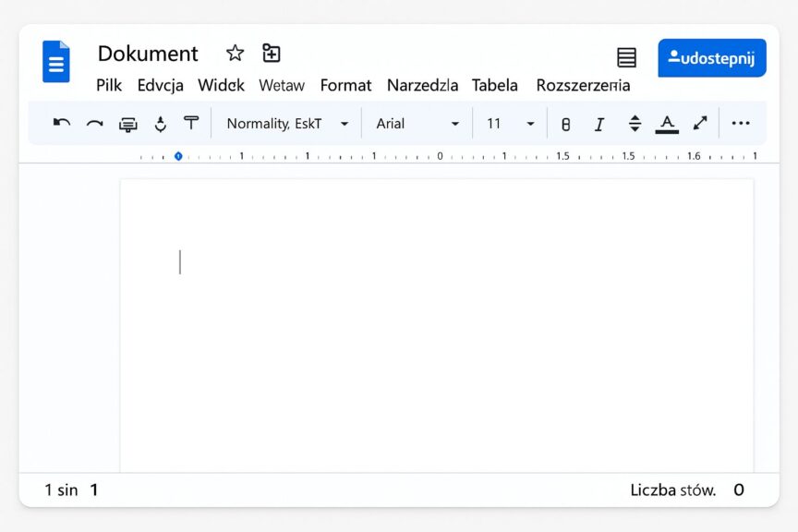Open the three-dot more options
The width and height of the screenshot is (798, 532).
pos(741,123)
